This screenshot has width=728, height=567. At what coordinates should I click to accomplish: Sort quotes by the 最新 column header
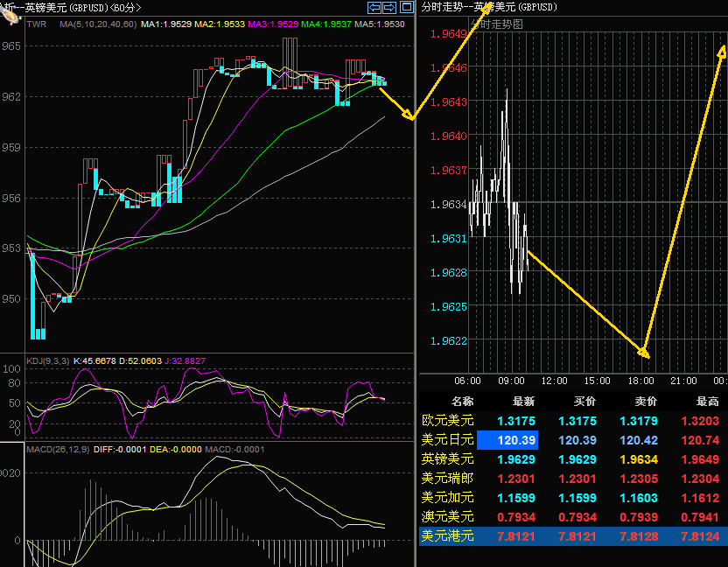point(522,402)
